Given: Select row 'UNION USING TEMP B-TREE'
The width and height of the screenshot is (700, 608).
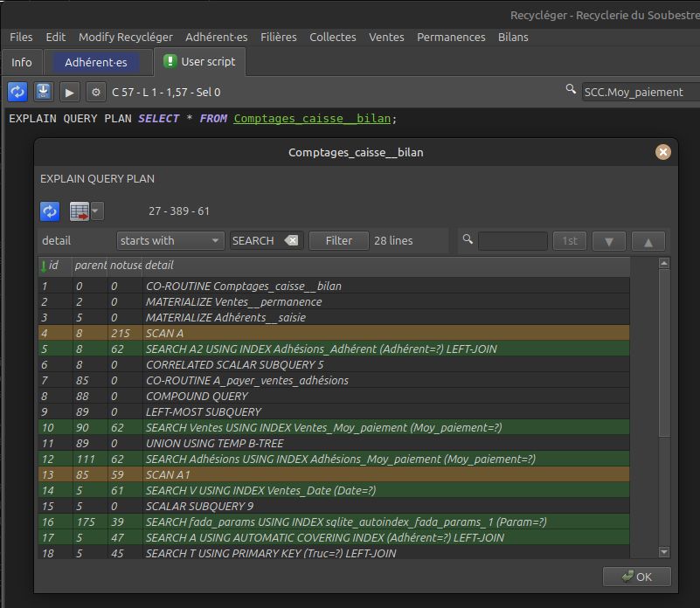Looking at the screenshot, I should (x=334, y=443).
